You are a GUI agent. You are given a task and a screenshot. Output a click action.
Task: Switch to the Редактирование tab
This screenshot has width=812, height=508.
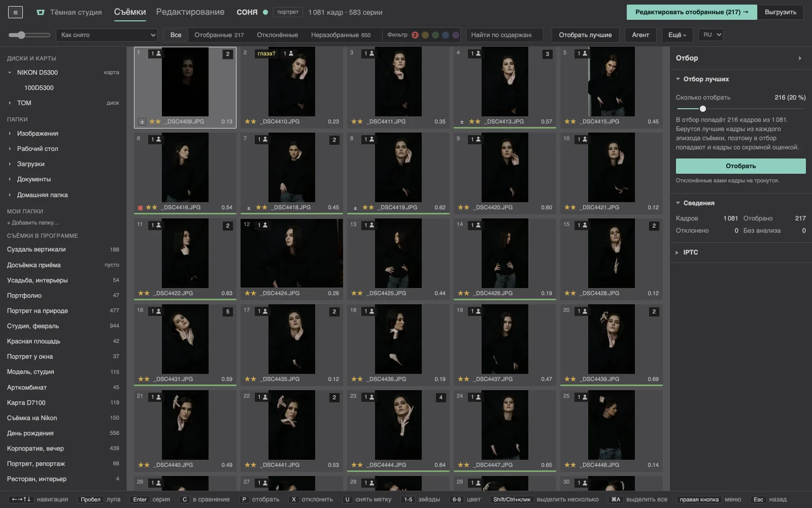click(x=190, y=12)
